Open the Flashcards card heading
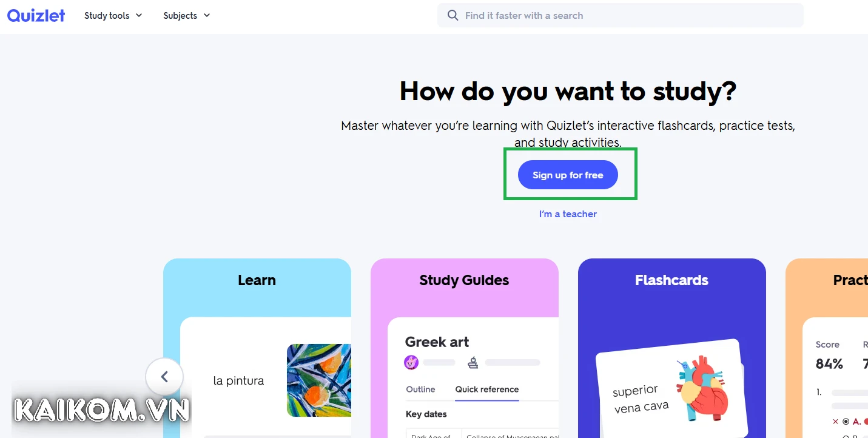868x438 pixels. tap(671, 280)
